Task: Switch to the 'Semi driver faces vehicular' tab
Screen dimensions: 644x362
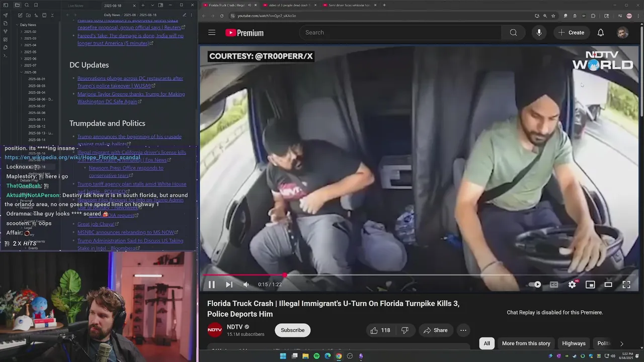Action: [349, 5]
